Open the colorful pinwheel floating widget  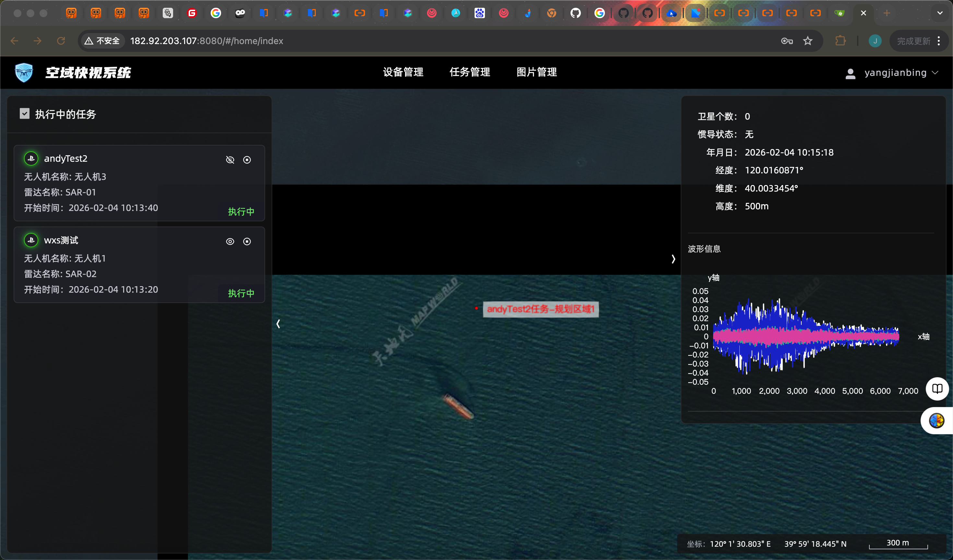(x=936, y=420)
